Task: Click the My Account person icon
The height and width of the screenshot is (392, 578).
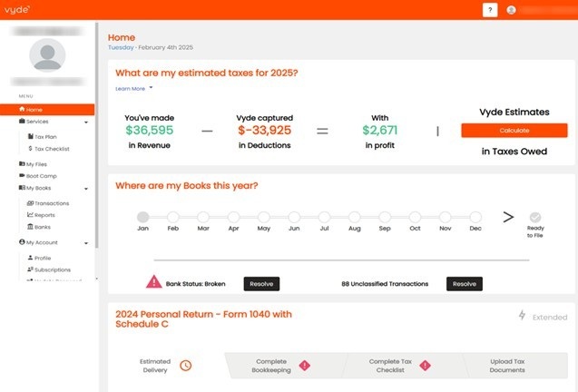Action: tap(22, 242)
